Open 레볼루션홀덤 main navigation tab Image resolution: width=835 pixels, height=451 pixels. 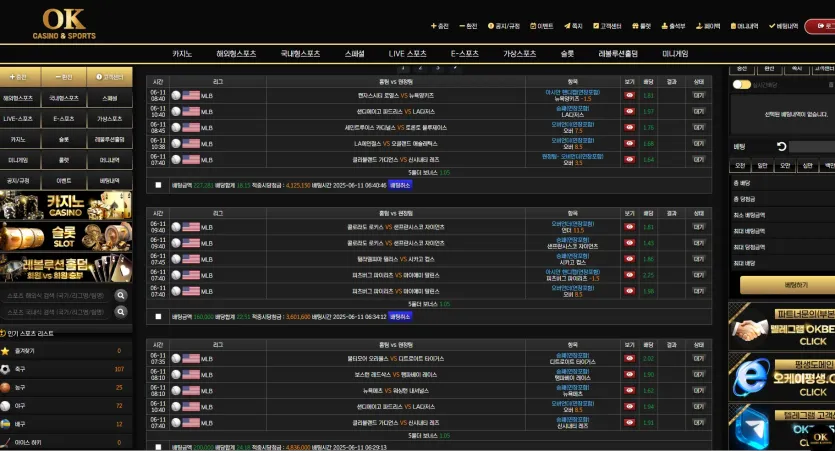coord(618,54)
